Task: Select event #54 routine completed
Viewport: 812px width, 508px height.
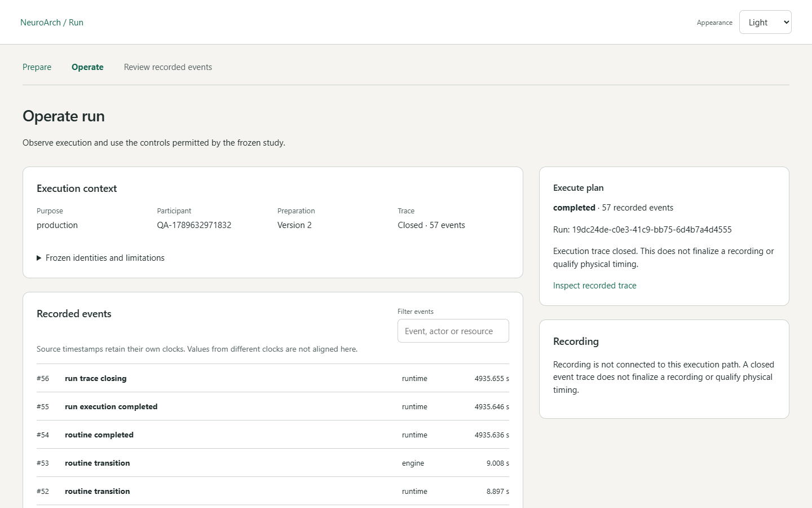Action: [273, 435]
